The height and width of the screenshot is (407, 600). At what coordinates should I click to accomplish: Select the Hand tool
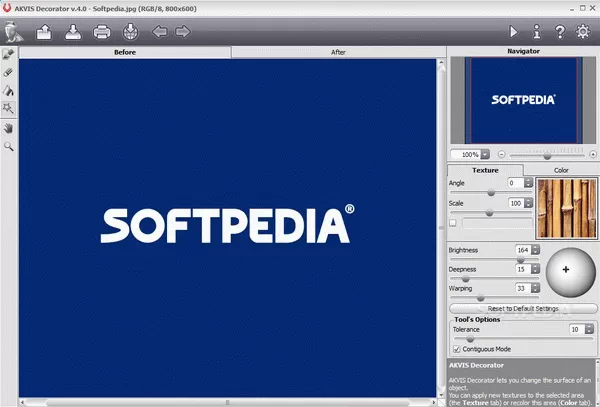click(x=9, y=127)
